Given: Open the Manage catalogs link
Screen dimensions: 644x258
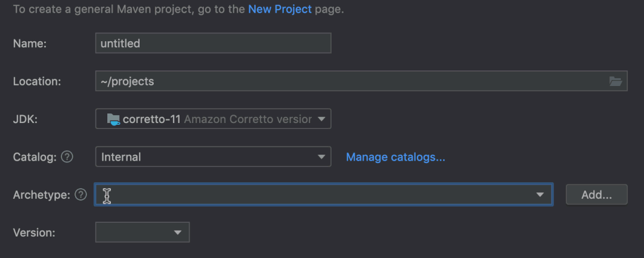Looking at the screenshot, I should (x=395, y=157).
